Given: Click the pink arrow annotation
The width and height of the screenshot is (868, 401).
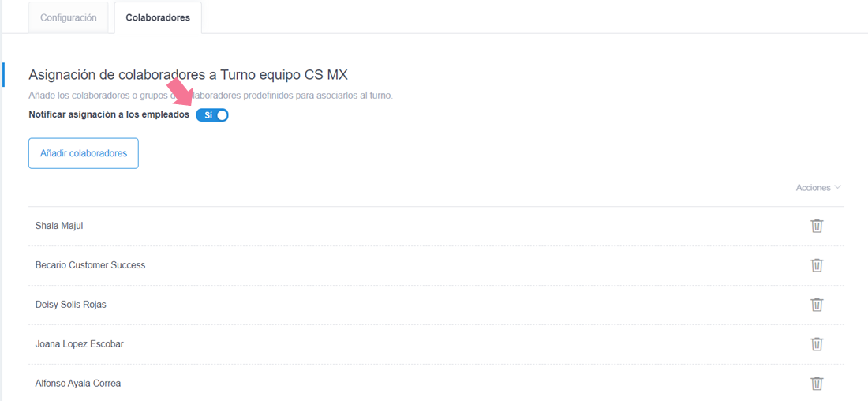Looking at the screenshot, I should (181, 90).
